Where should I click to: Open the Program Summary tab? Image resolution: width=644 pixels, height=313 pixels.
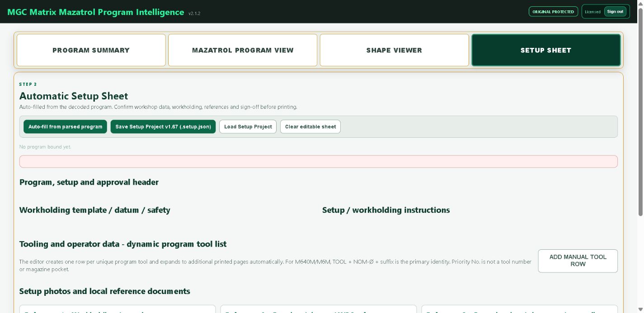91,50
